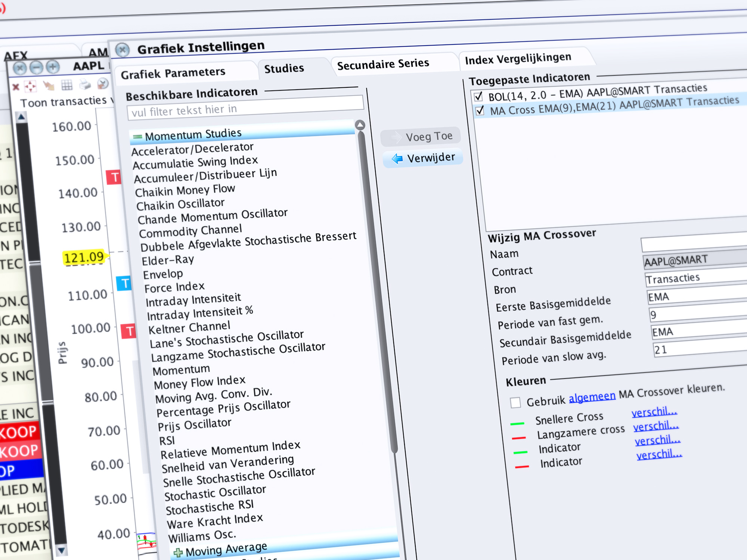Select Commodity Channel indicator
The height and width of the screenshot is (560, 747).
(190, 231)
